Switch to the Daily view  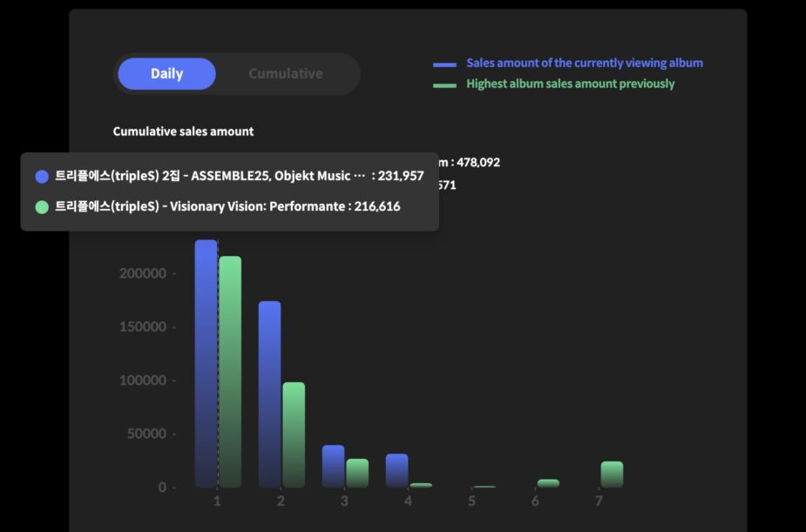click(x=166, y=74)
